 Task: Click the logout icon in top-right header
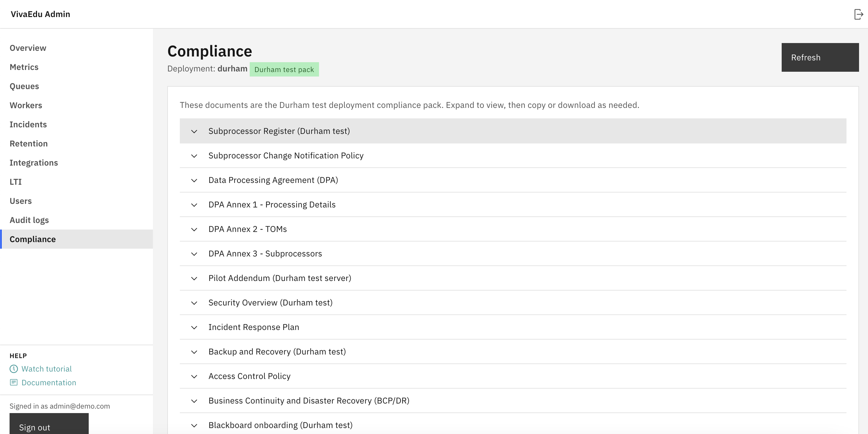tap(858, 14)
